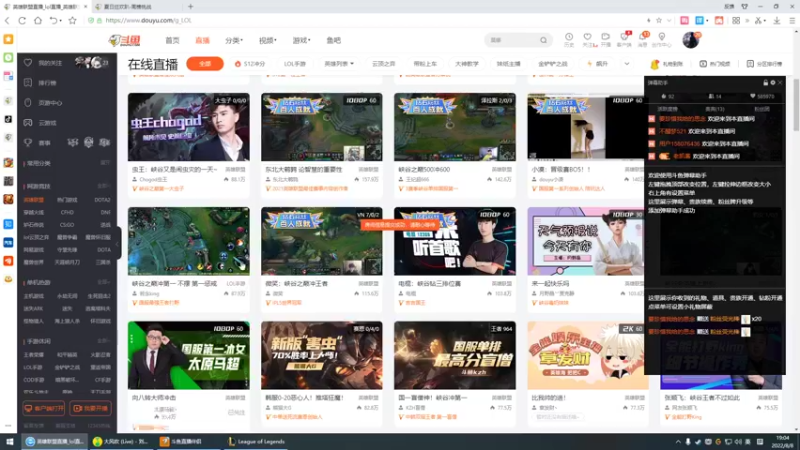Expand the 视频 navigation dropdown
Screen dimensions: 800x450
[267, 40]
